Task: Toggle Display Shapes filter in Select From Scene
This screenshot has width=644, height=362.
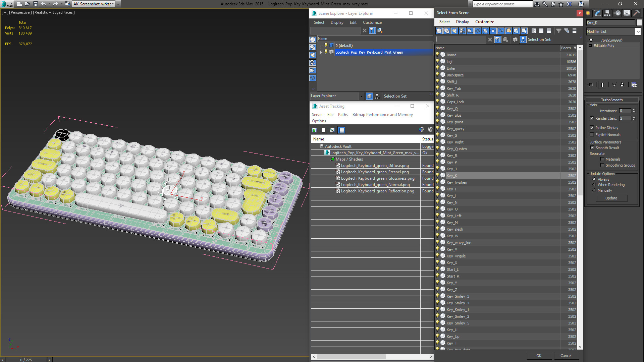Action: coord(447,31)
